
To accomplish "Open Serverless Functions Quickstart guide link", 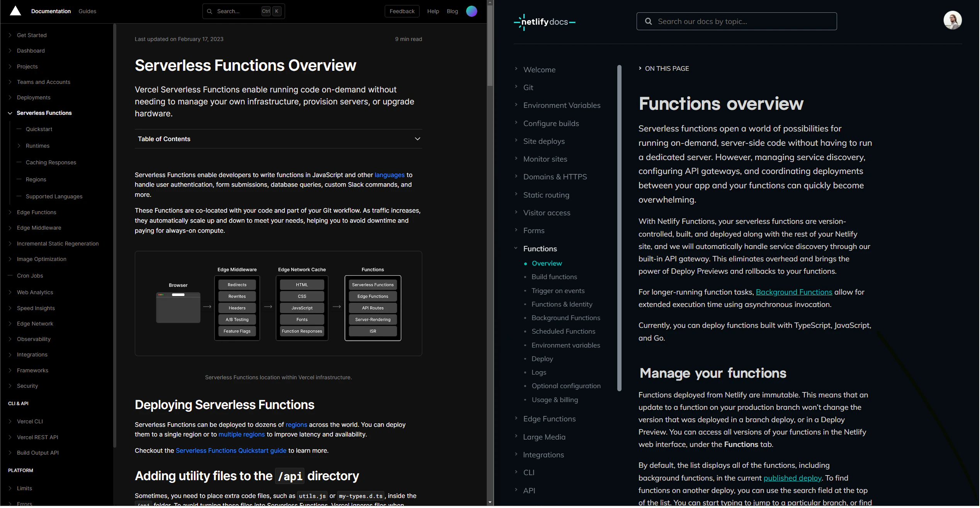I will pos(231,450).
